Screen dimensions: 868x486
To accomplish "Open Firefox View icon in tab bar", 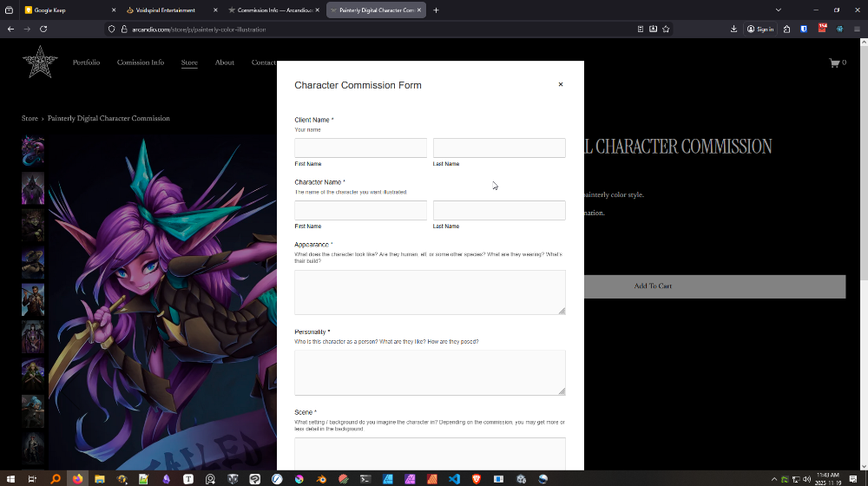I will tap(9, 10).
